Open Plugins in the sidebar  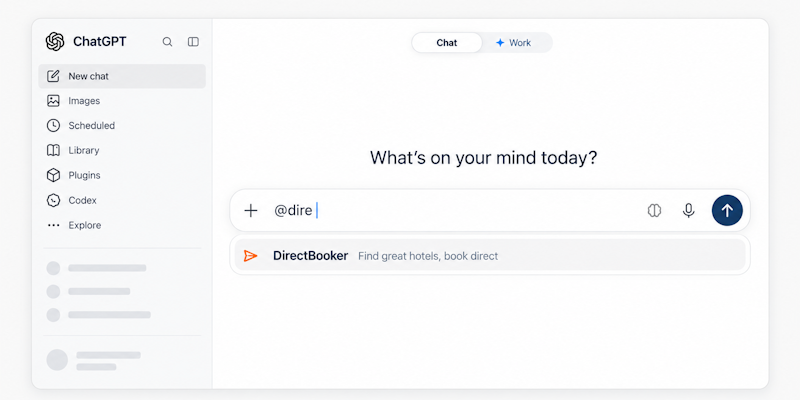pyautogui.click(x=122, y=176)
